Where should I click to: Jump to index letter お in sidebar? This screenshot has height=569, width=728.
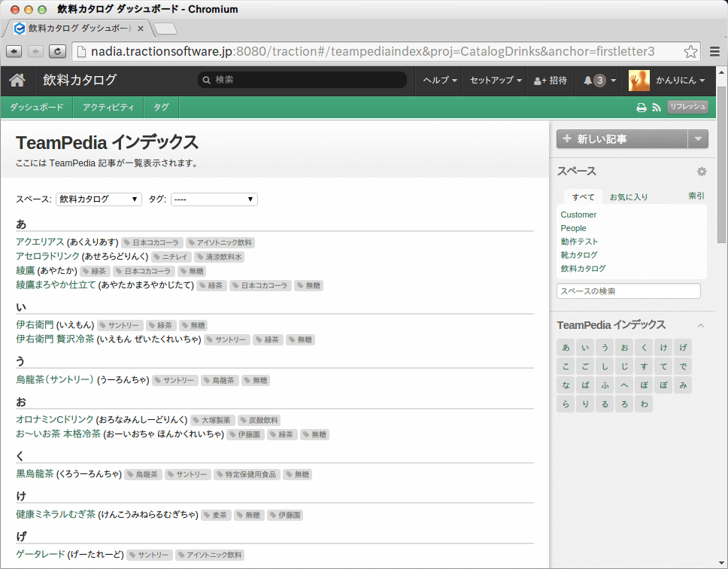click(624, 348)
